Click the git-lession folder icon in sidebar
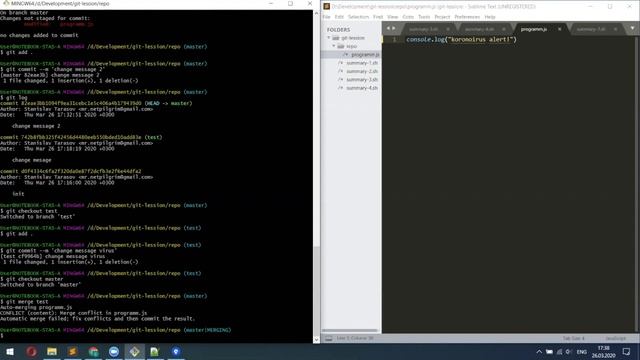Image resolution: width=640 pixels, height=360 pixels. [x=336, y=38]
